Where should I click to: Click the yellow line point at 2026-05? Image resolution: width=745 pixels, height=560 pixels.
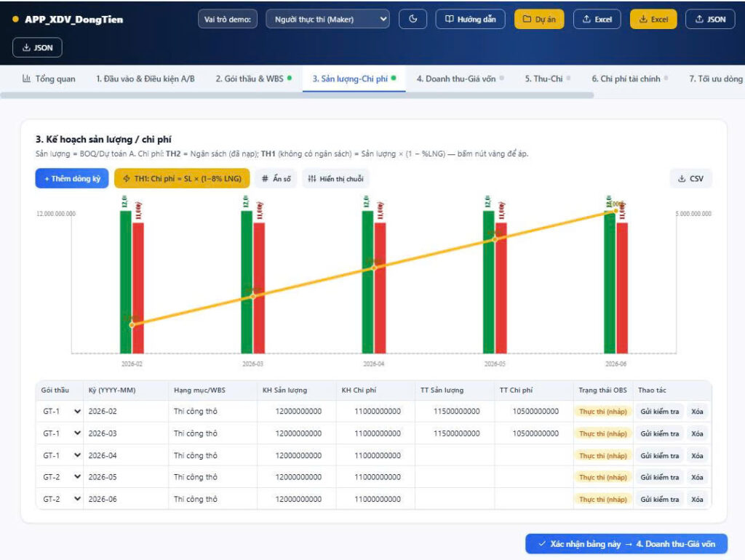coord(495,239)
